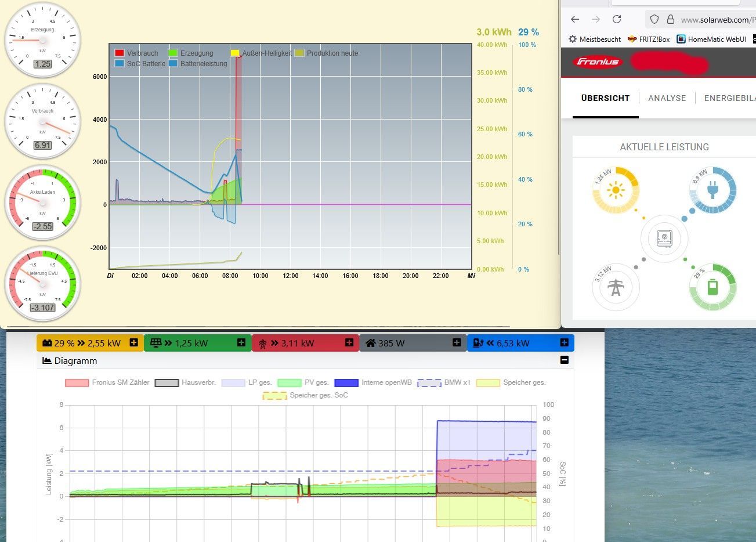Image resolution: width=756 pixels, height=542 pixels.
Task: Toggle Speicher ges. SoC series in legend
Action: point(305,395)
